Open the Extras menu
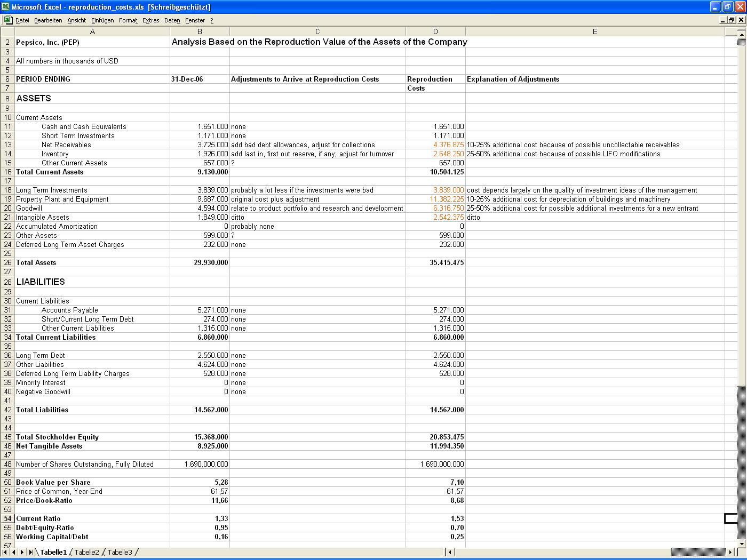The image size is (747, 560). tap(151, 20)
